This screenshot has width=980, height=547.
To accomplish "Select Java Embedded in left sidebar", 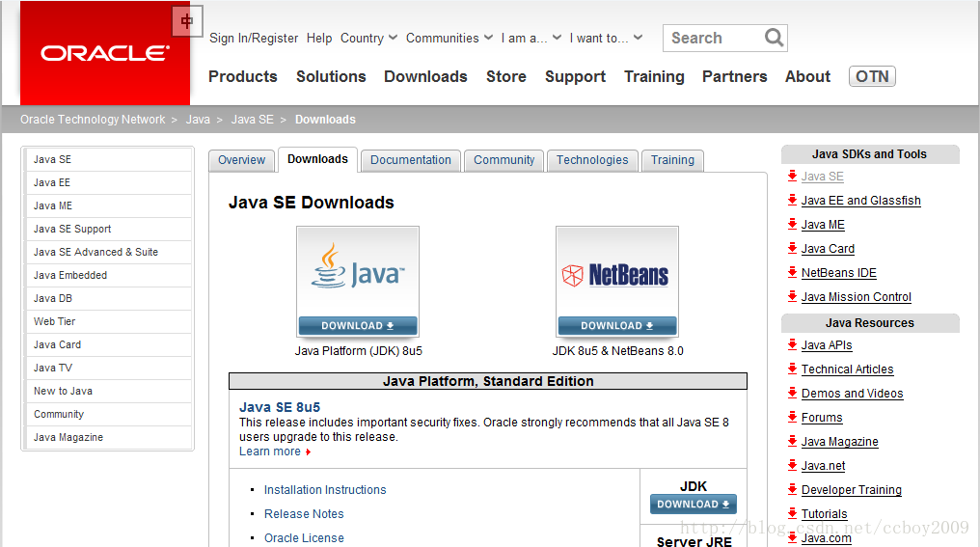I will [108, 275].
